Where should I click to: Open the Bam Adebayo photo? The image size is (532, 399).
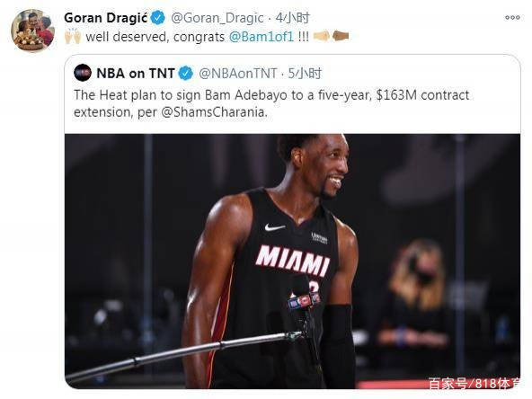(x=292, y=262)
